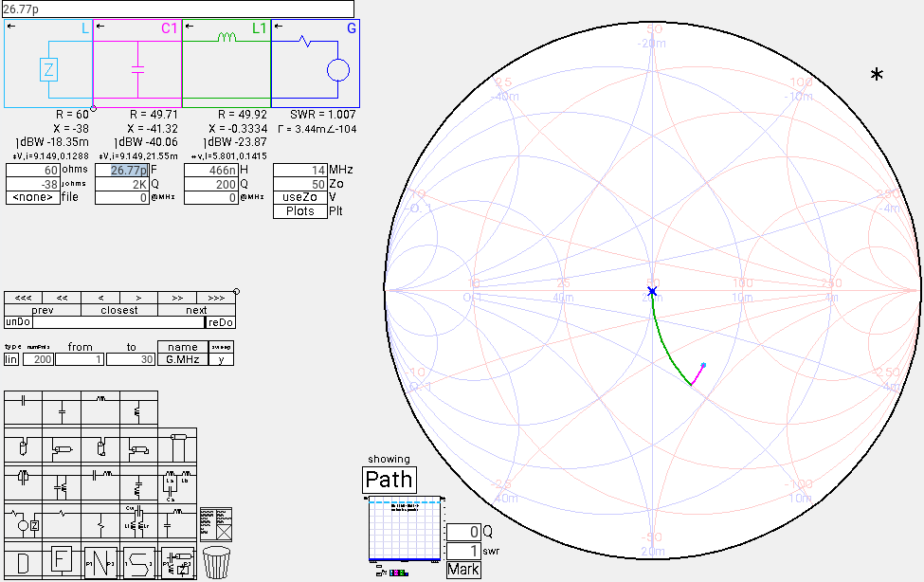This screenshot has height=582, width=924.
Task: Add a shunt resistor from the palette
Action: 100,521
